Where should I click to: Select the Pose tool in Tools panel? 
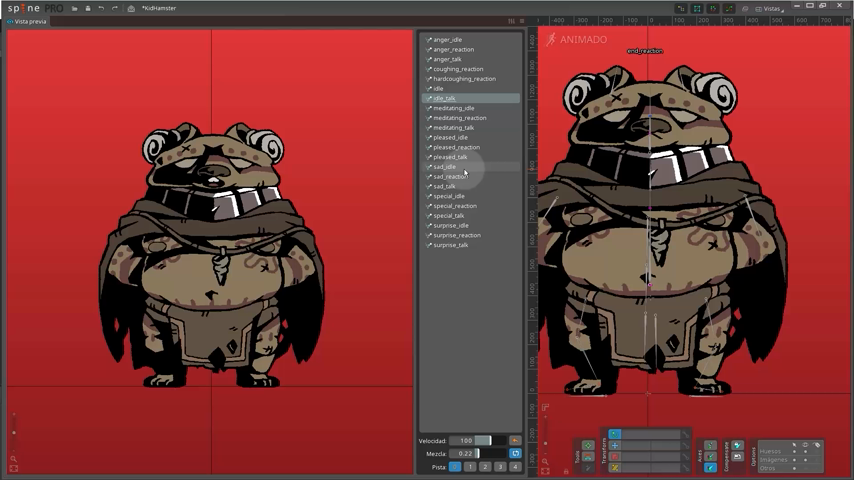588,445
